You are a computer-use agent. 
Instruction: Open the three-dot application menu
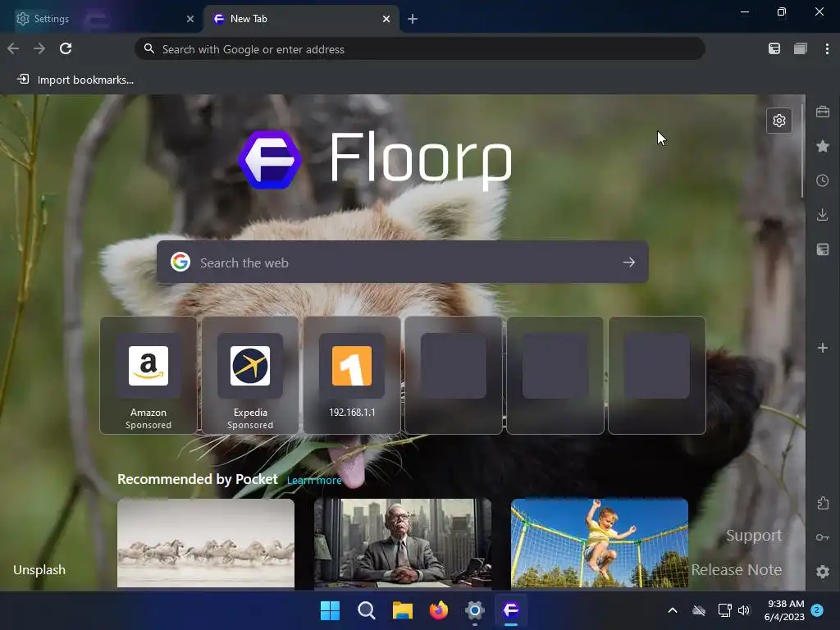click(827, 48)
